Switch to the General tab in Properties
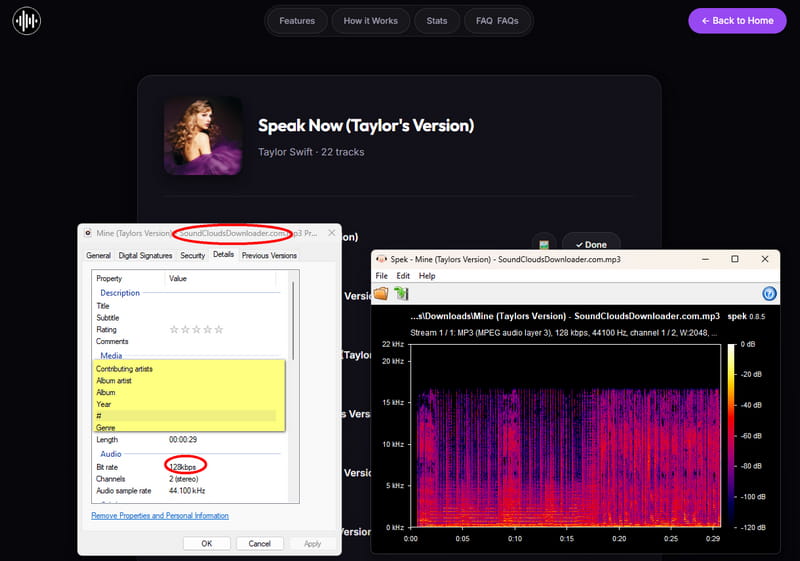This screenshot has height=561, width=800. 98,255
